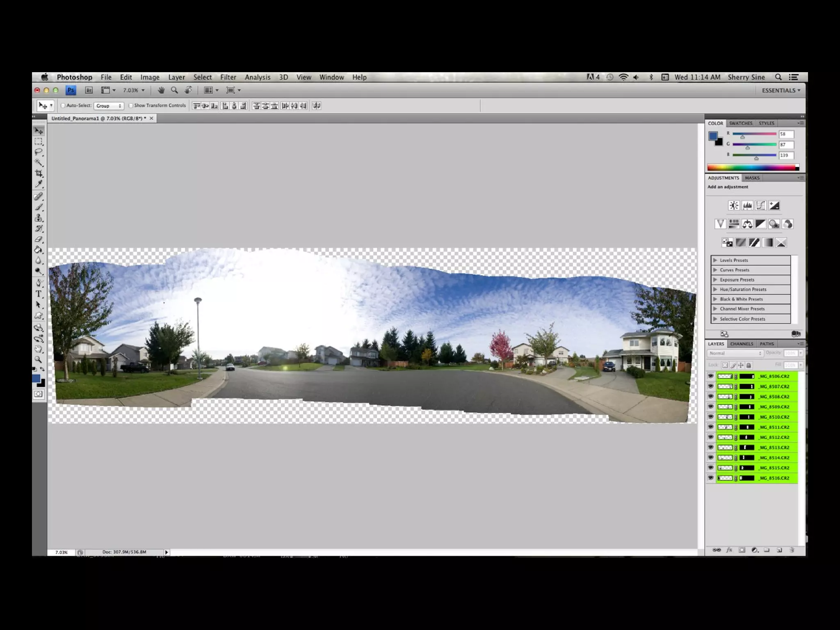Enable Show Transform Controls checkbox
The image size is (840, 630).
pyautogui.click(x=131, y=106)
